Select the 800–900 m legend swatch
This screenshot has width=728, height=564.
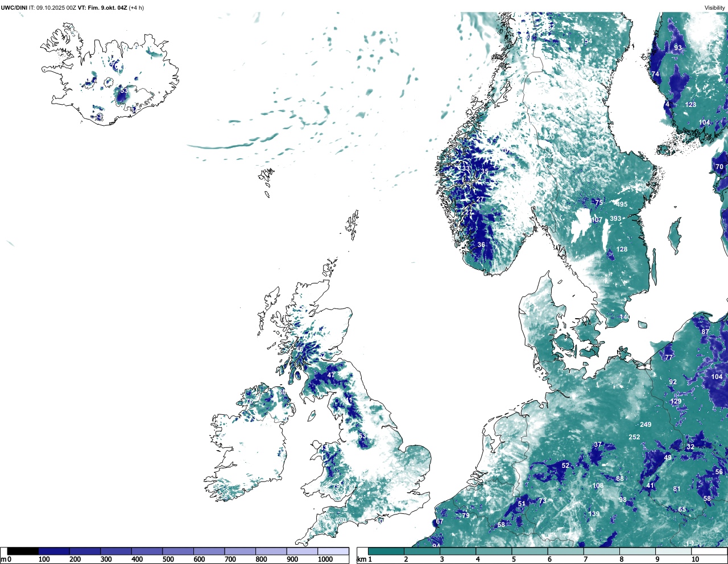pyautogui.click(x=271, y=551)
